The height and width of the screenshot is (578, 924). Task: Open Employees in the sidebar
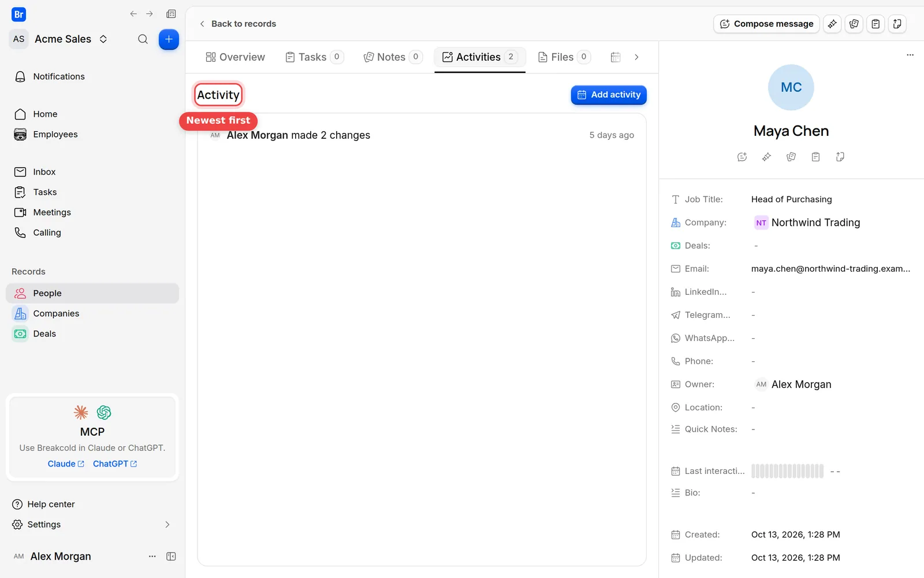(x=92, y=134)
